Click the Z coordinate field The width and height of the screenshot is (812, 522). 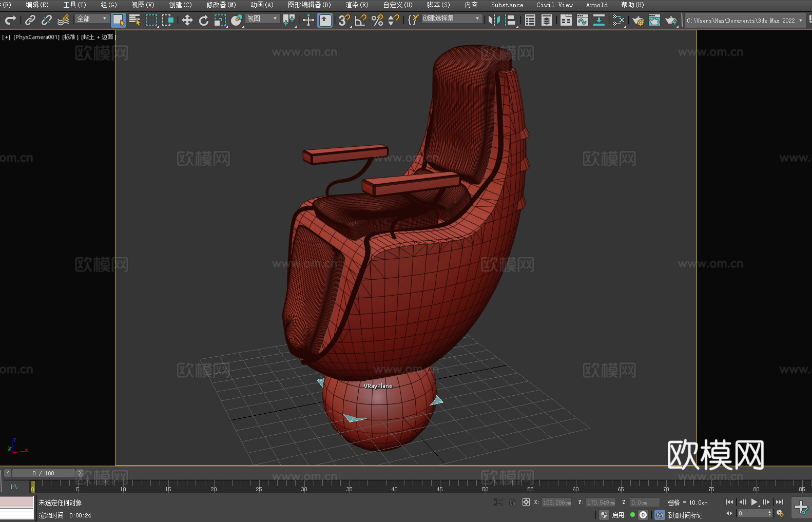click(x=645, y=502)
